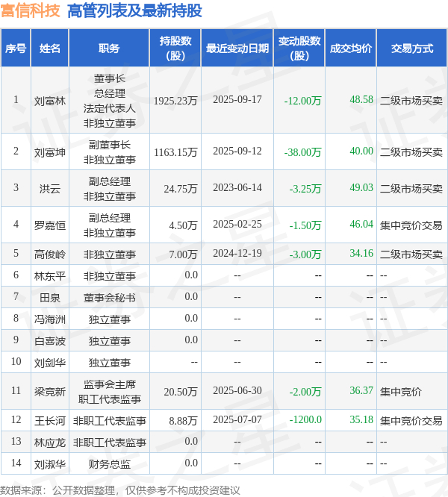Click change amount -12.00万
448x497 pixels.
303,101
